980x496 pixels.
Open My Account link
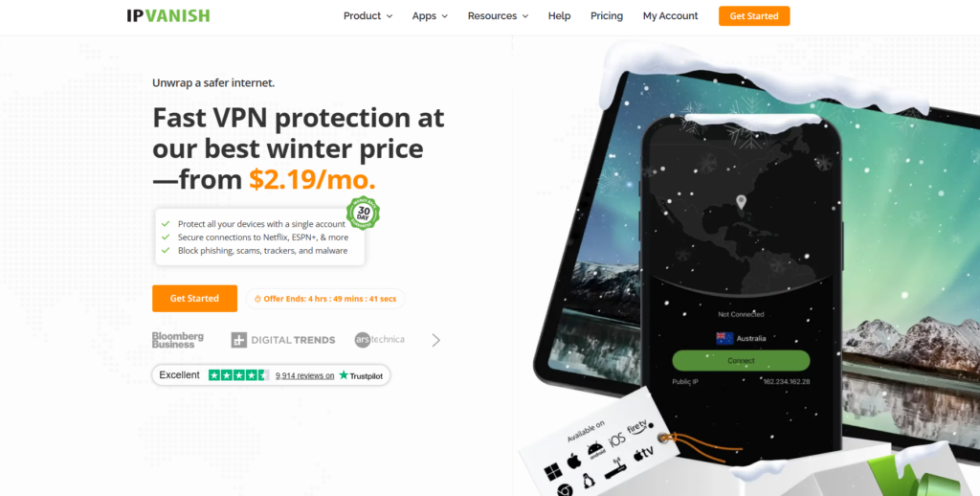pos(671,16)
